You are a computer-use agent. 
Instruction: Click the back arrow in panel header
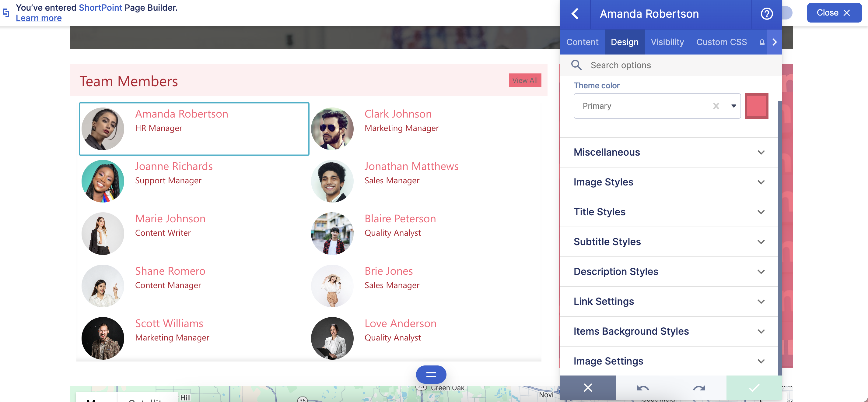(575, 14)
